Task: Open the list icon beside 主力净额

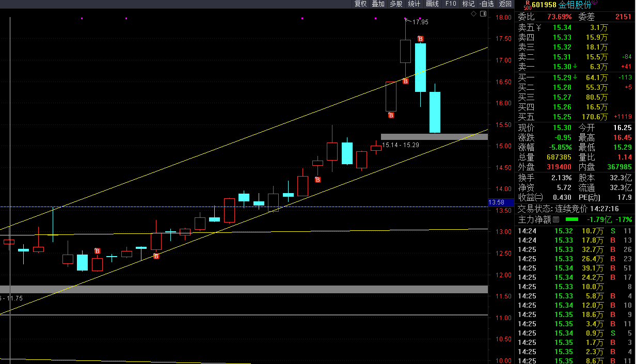Action: click(x=556, y=219)
